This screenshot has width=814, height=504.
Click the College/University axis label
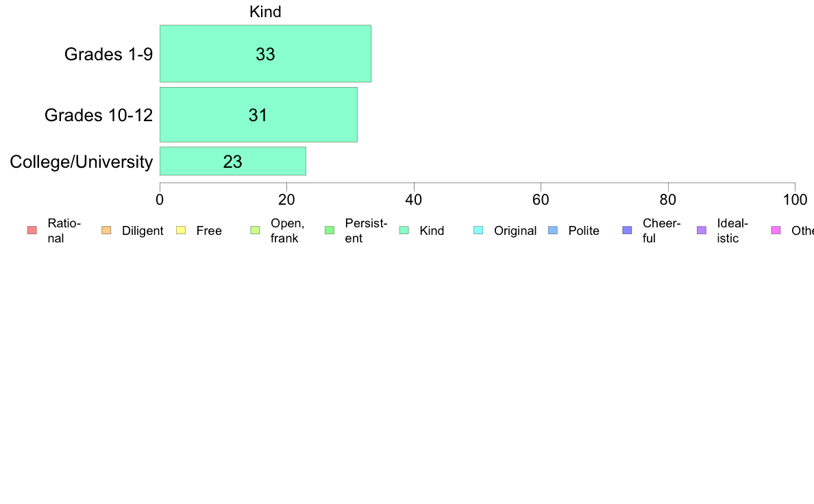(x=82, y=162)
